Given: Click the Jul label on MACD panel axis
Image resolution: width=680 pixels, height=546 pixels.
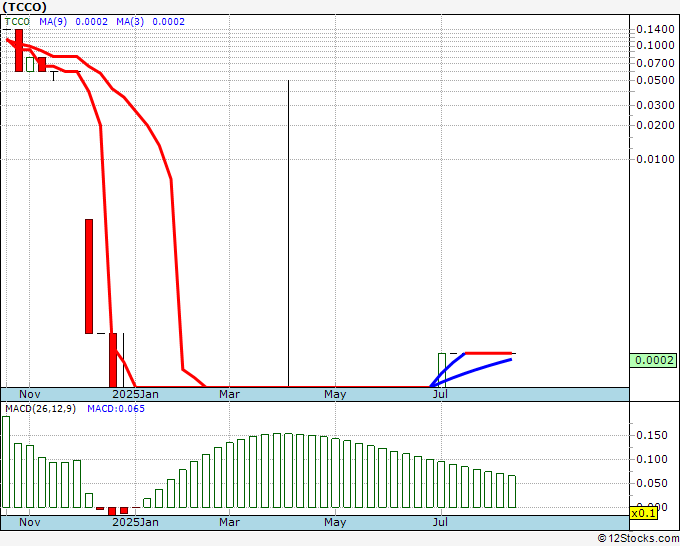Looking at the screenshot, I should coord(440,522).
